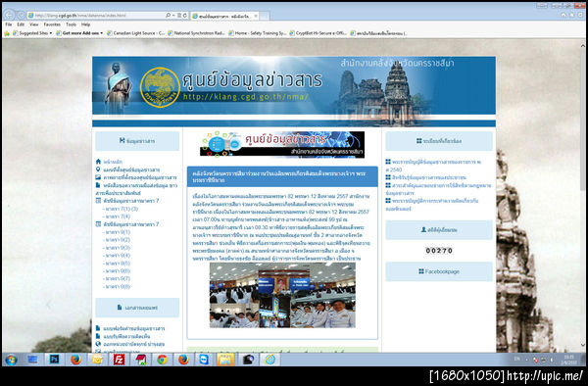Open the View menu

33,24
